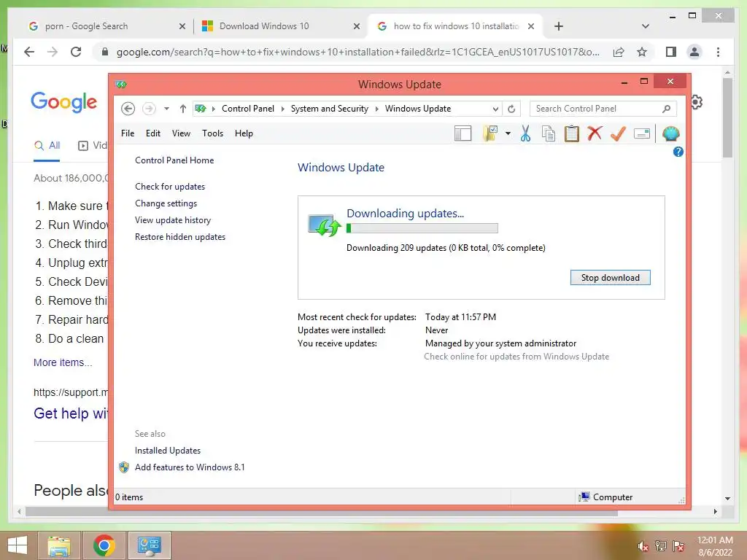Click Change settings link
747x560 pixels.
166,203
